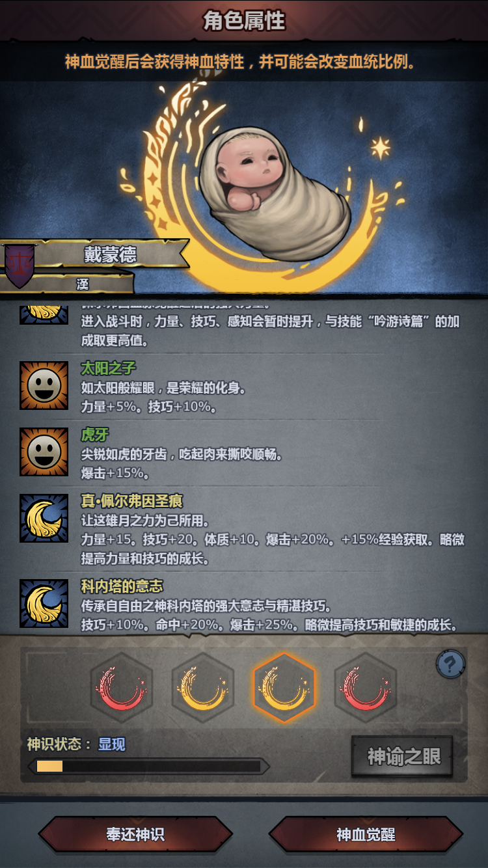The height and width of the screenshot is (868, 488).
Task: Tap the 科内塔的意志 moon icon
Action: point(44,604)
